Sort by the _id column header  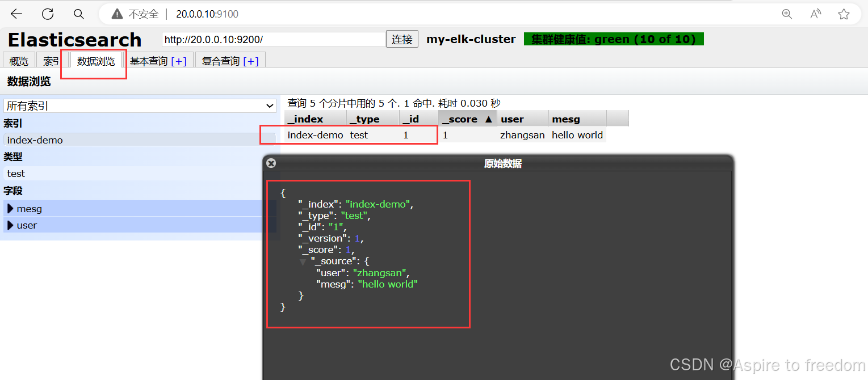[419, 119]
